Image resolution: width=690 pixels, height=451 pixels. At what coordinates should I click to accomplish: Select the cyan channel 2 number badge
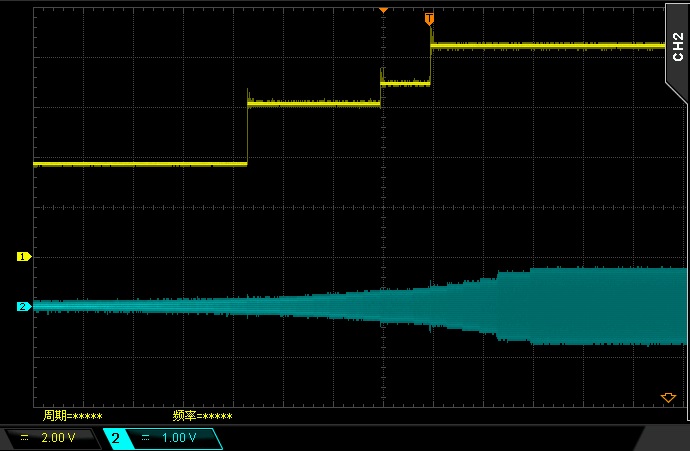[115, 438]
